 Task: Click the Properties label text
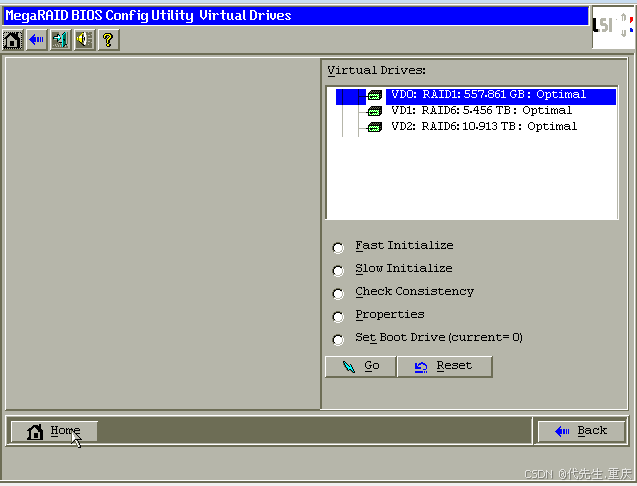[x=390, y=315]
